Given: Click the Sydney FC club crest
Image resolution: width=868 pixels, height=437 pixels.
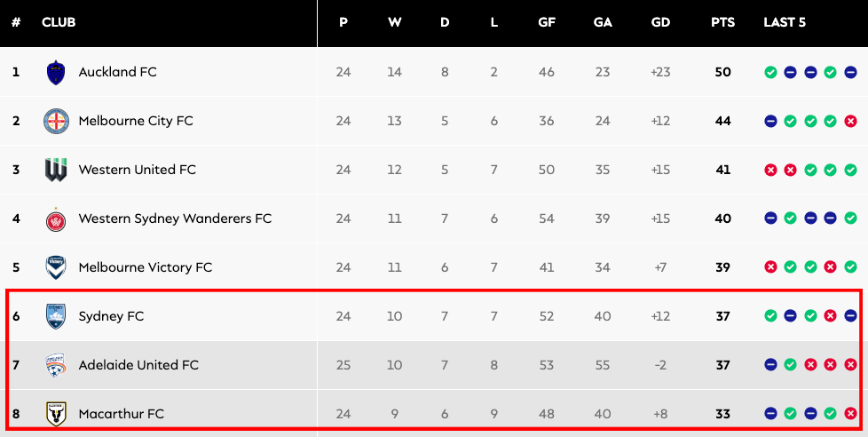Looking at the screenshot, I should pos(56,316).
